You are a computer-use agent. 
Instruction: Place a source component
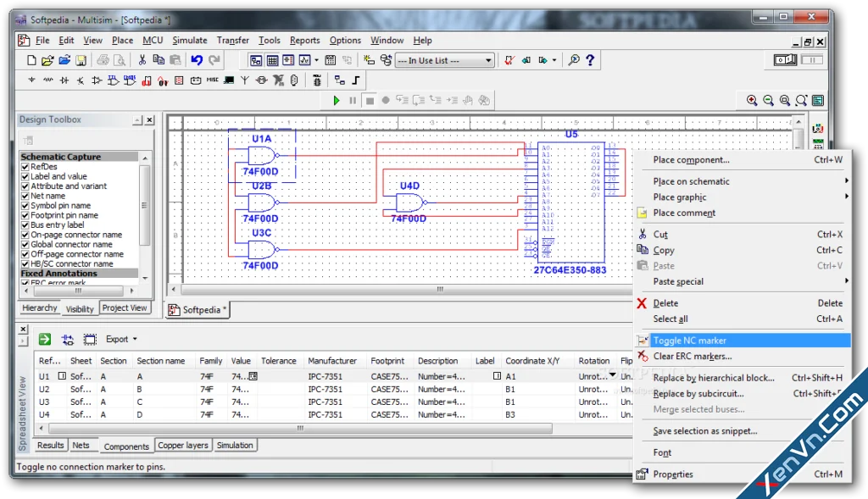(31, 80)
